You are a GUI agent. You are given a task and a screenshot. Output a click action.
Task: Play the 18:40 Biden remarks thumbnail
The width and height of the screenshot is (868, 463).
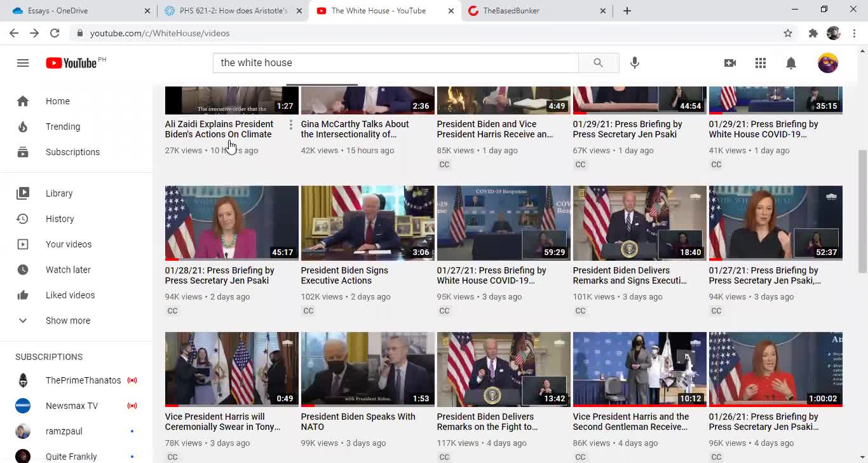click(640, 223)
